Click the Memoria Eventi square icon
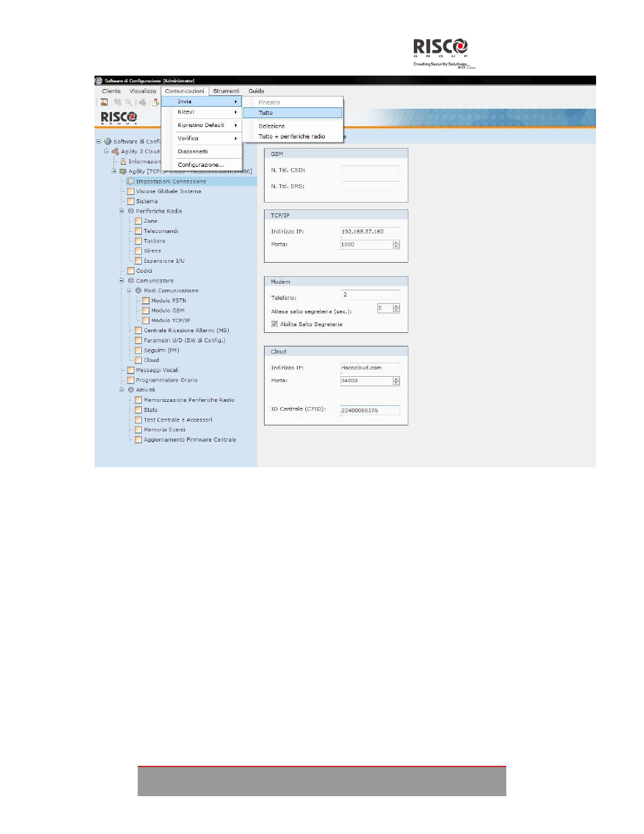The width and height of the screenshot is (644, 834). pos(138,430)
